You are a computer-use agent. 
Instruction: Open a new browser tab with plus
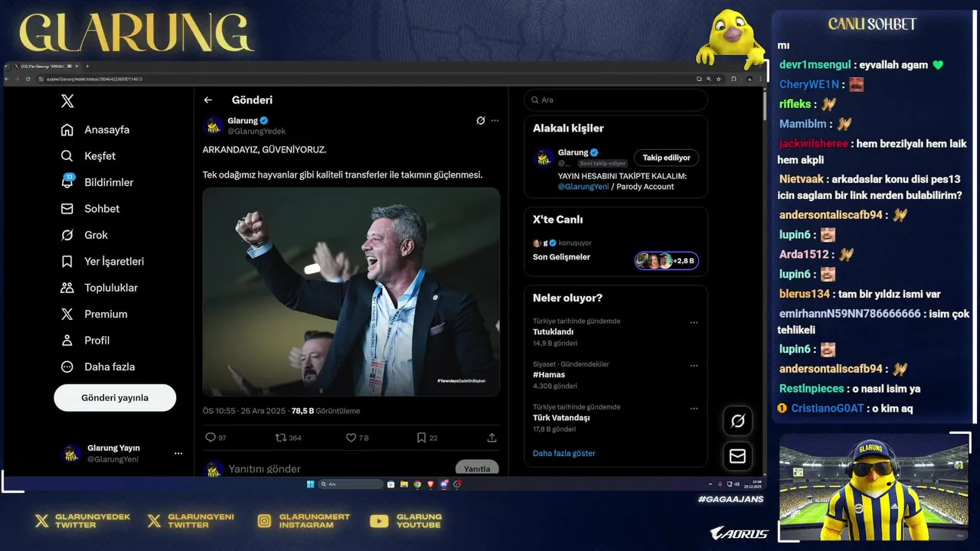[87, 66]
